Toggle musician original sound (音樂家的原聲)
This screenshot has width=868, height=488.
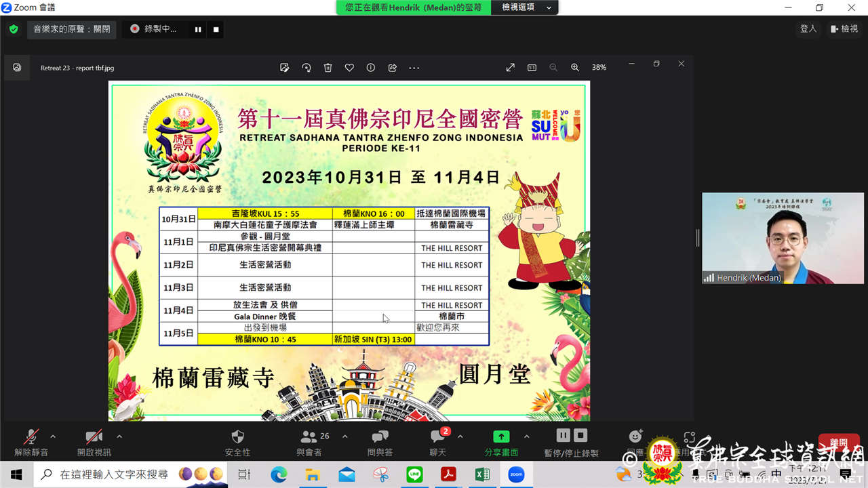[x=72, y=29]
